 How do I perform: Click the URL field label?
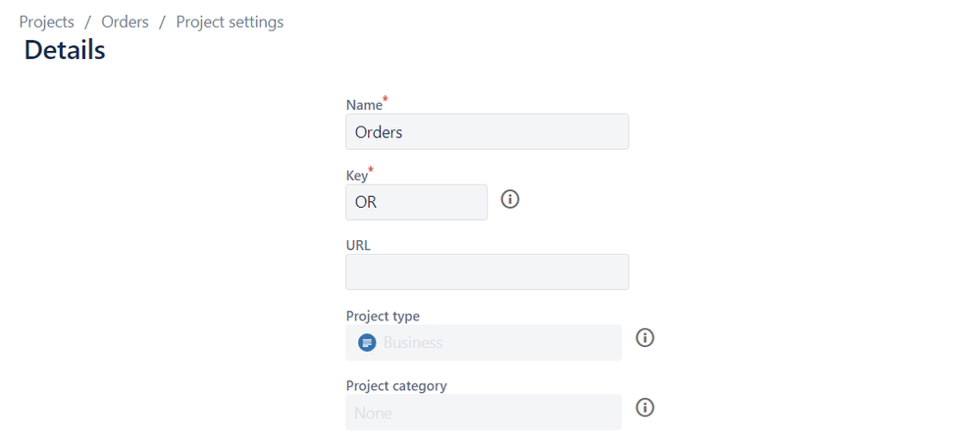click(358, 245)
